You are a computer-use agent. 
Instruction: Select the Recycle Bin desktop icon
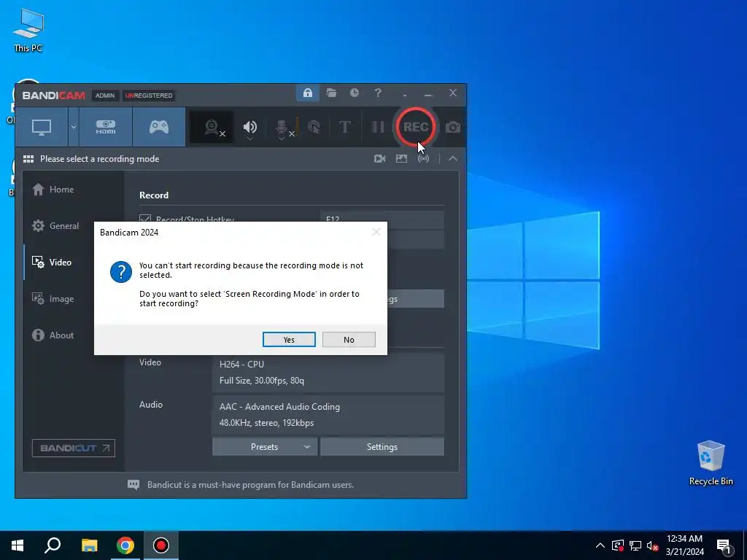[x=711, y=463]
